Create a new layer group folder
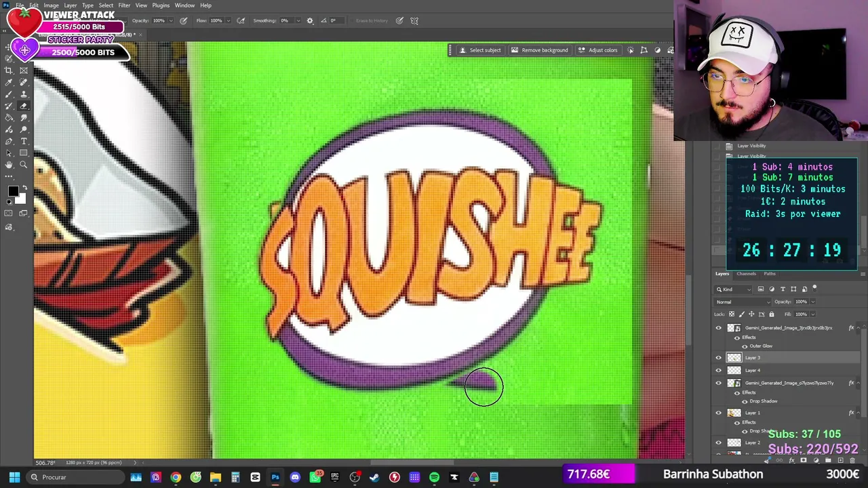Screen dimensions: 868x488 click(828, 460)
